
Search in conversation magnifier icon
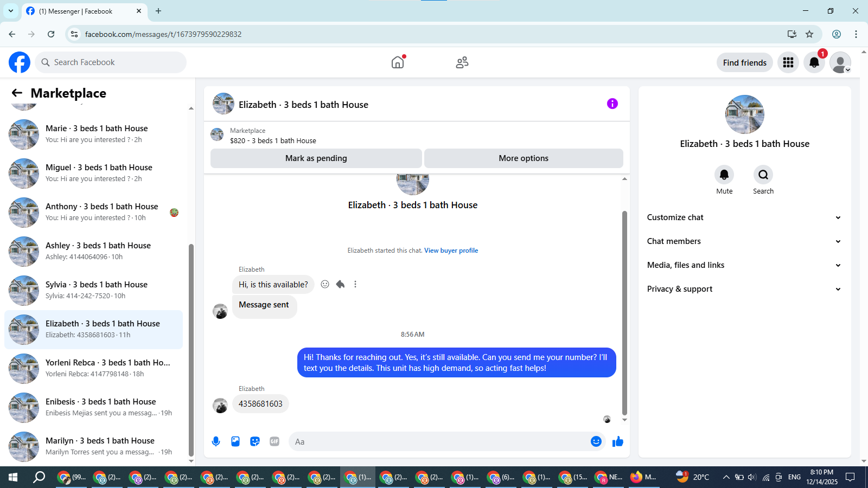tap(763, 175)
